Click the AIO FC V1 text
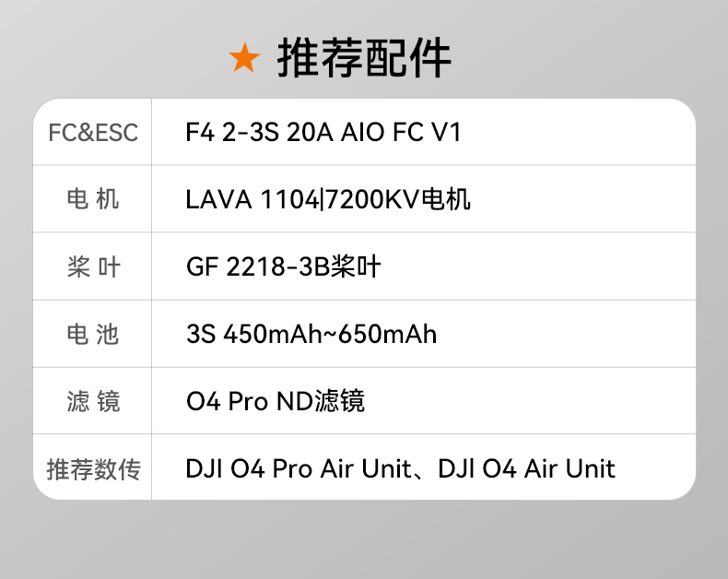This screenshot has width=728, height=579. (401, 133)
